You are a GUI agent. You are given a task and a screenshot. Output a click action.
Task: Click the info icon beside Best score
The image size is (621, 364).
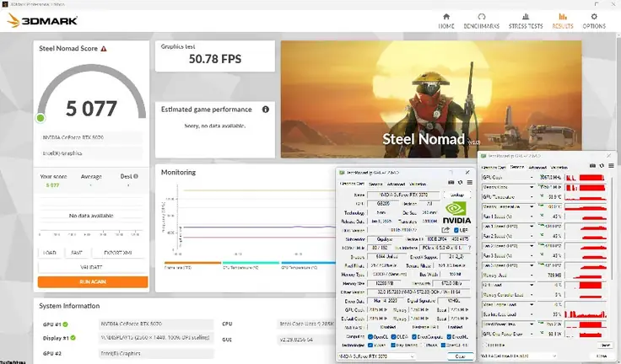(136, 176)
